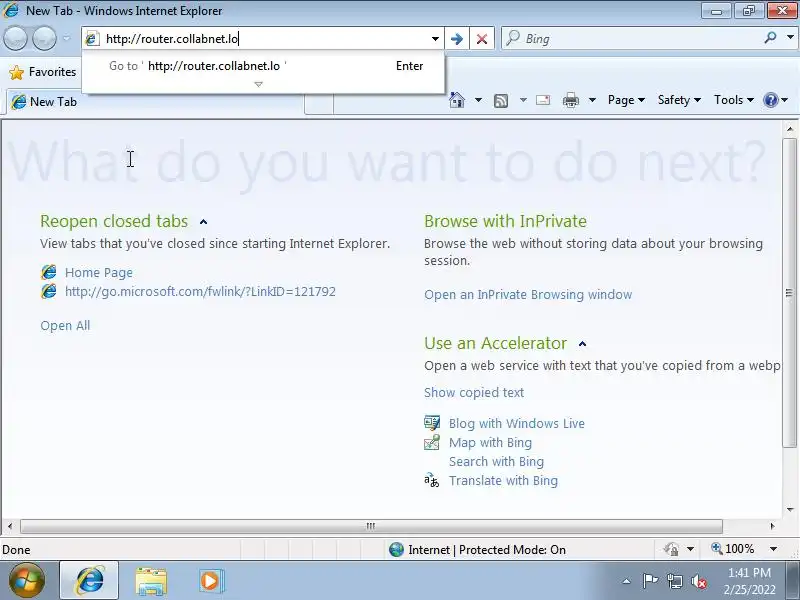Click the Back navigation button
Screen dimensions: 800x600
[x=16, y=38]
